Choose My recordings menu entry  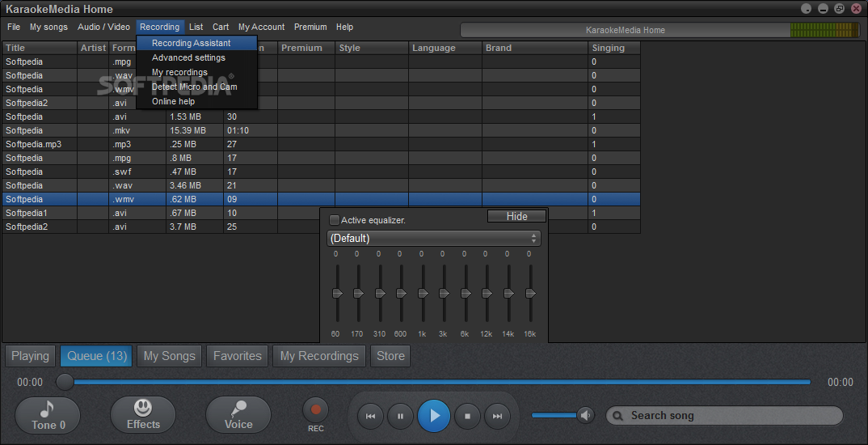(x=197, y=72)
